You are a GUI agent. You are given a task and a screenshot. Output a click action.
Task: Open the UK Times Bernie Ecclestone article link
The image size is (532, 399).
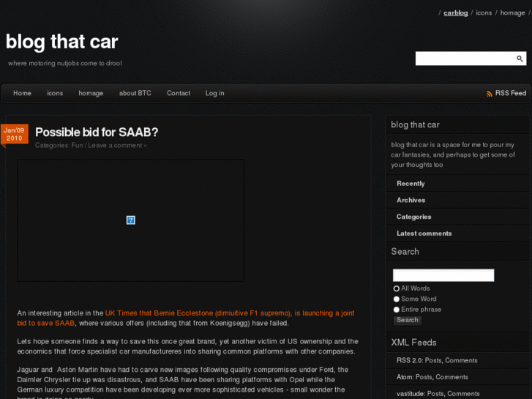coord(186,318)
